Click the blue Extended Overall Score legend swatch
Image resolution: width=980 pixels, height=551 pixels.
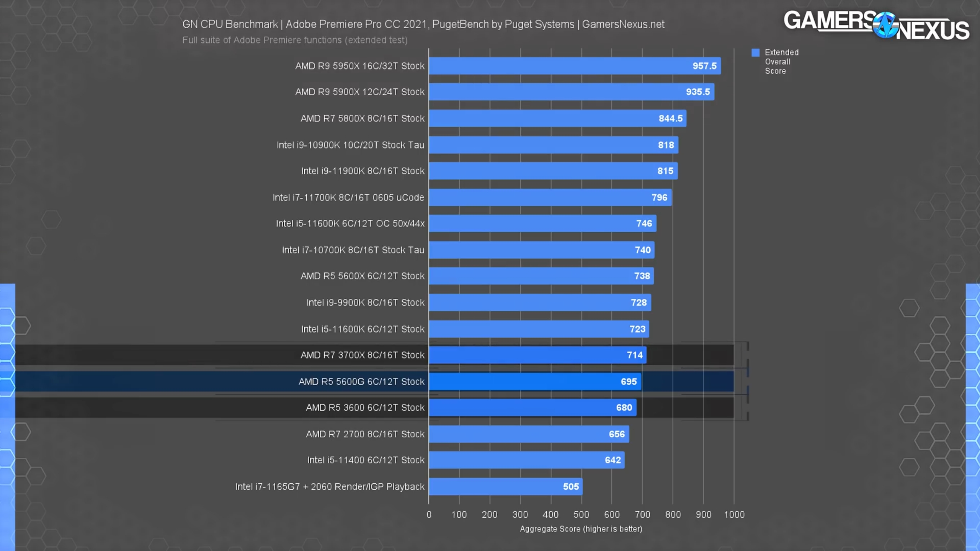755,53
